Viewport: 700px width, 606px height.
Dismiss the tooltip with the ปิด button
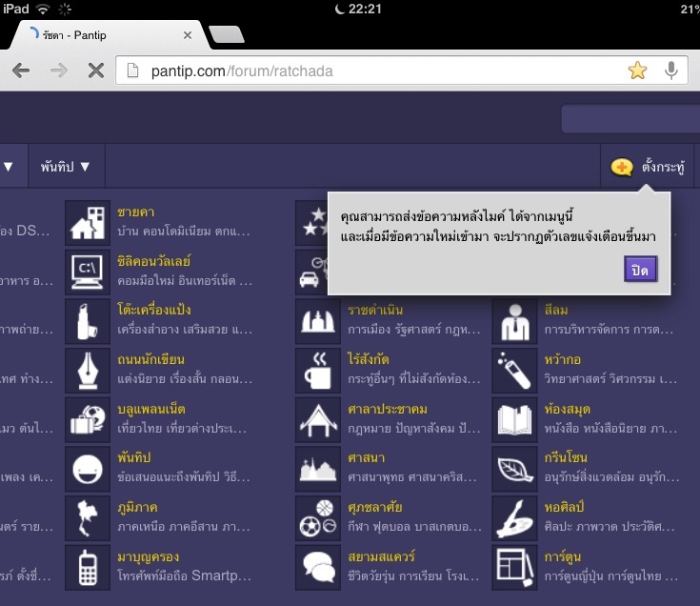pos(640,270)
